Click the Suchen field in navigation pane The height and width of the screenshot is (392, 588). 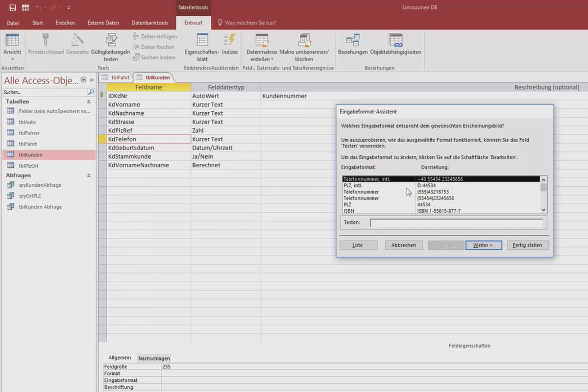point(45,92)
